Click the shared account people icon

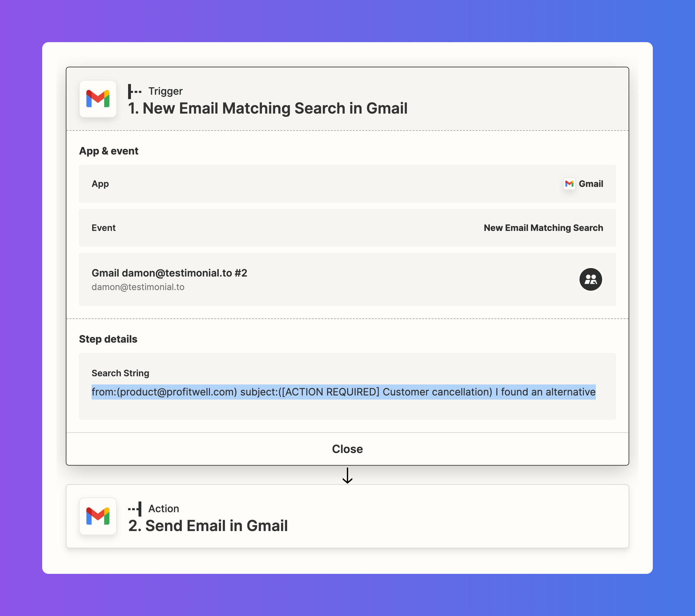(x=590, y=279)
